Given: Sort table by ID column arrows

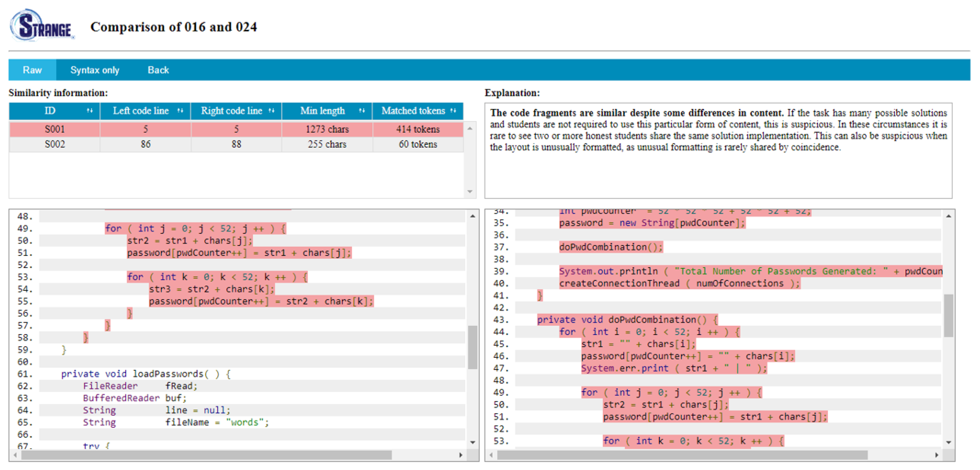Looking at the screenshot, I should [x=89, y=111].
